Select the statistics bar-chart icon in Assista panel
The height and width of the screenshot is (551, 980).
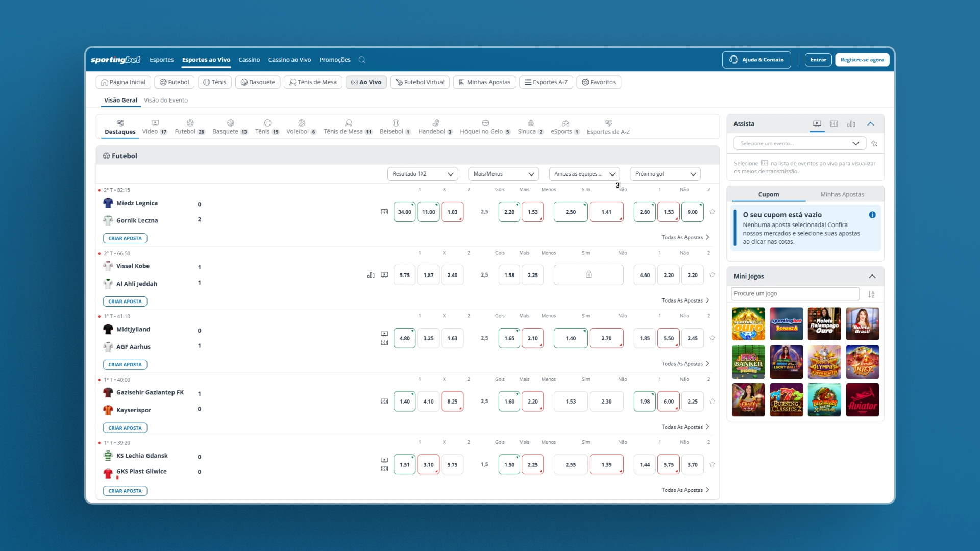[851, 124]
